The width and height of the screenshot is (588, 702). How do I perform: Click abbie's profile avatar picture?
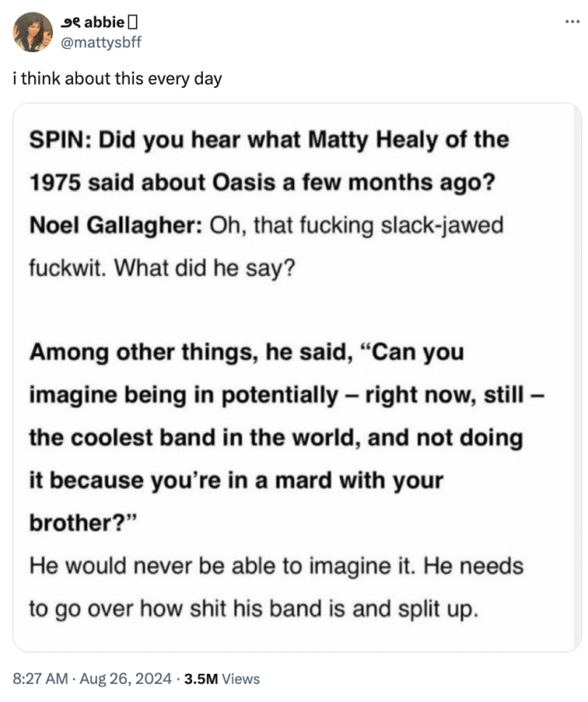tap(33, 31)
